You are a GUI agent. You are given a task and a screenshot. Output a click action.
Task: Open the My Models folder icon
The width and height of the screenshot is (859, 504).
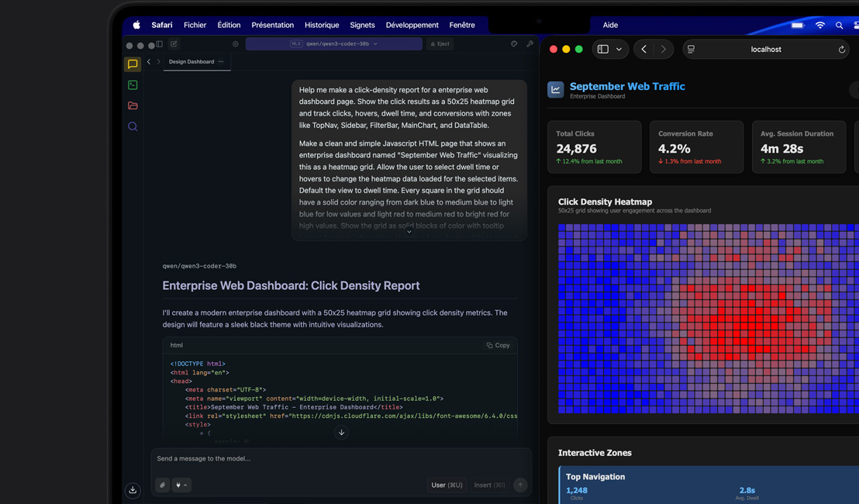(133, 105)
